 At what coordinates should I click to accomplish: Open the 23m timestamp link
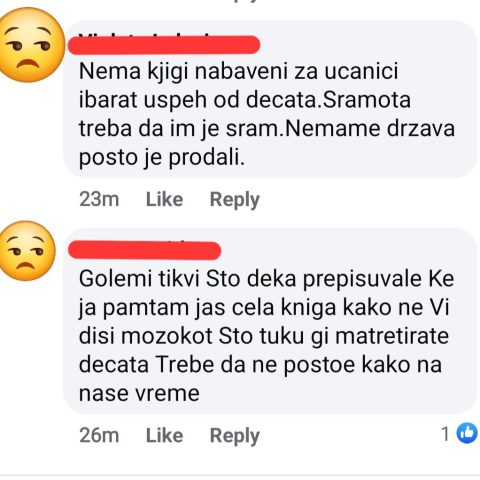point(99,199)
